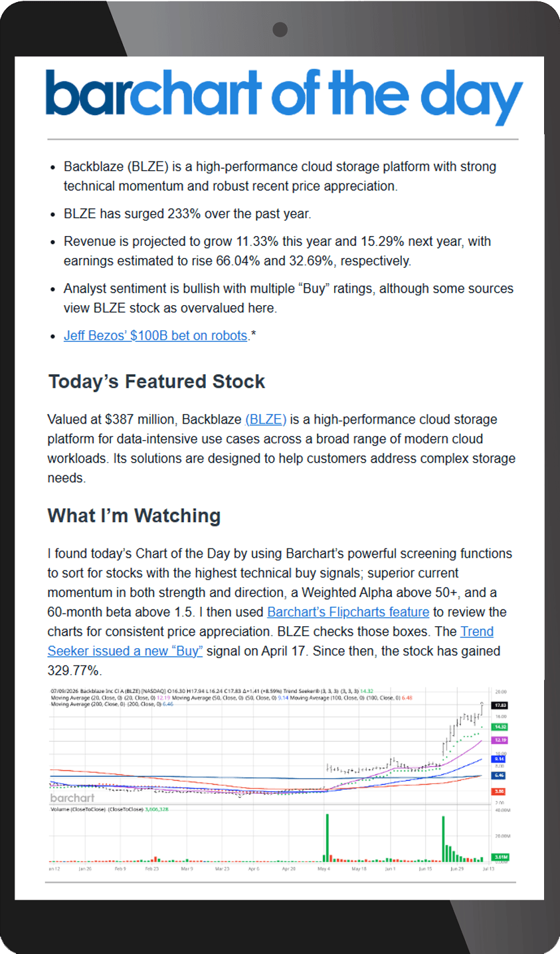The width and height of the screenshot is (560, 954).
Task: Click the tall green late-June volume bar
Action: click(x=443, y=838)
